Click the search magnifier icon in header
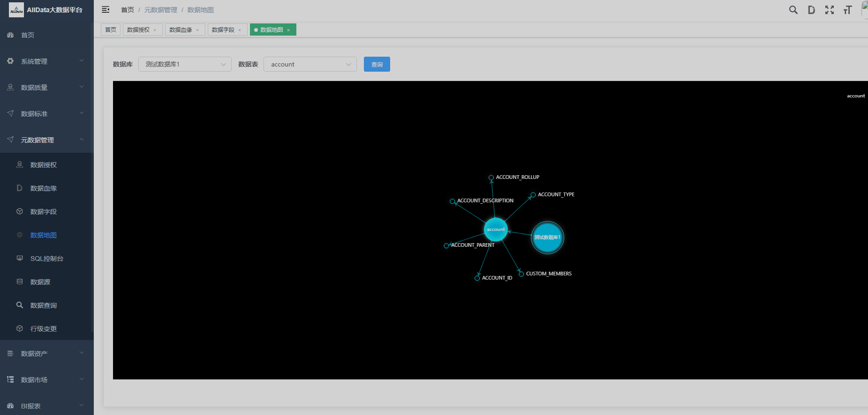 click(x=793, y=10)
